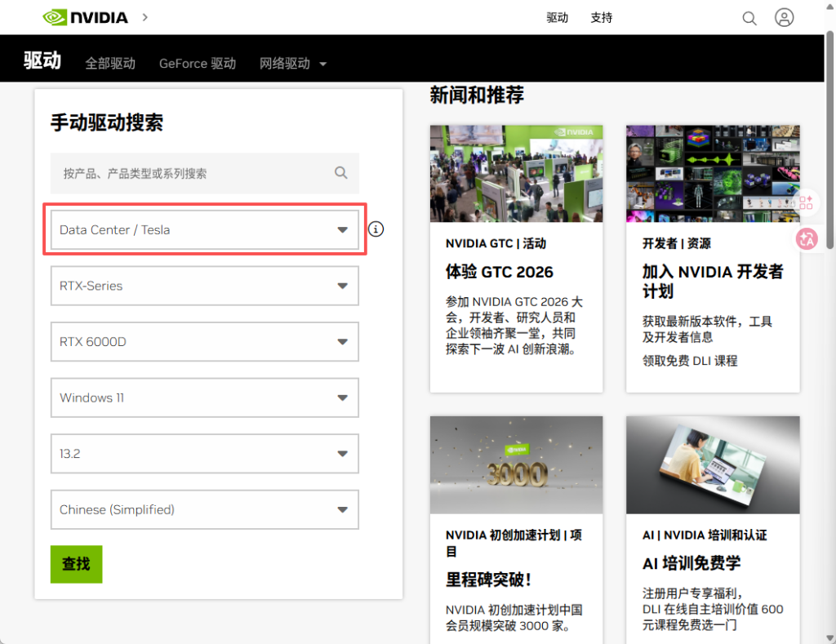Switch to GeForce 驱动 tab
The image size is (836, 644).
[x=197, y=64]
